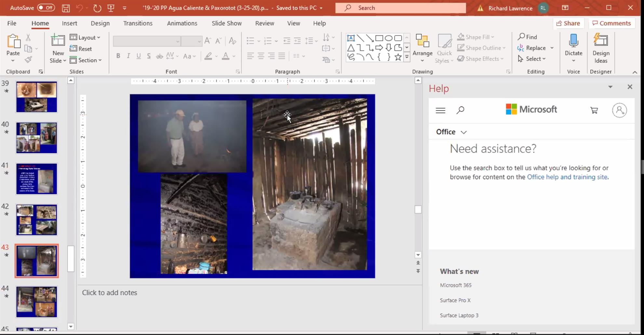Toggle the AutoSave switch
This screenshot has height=335, width=644.
coord(46,8)
